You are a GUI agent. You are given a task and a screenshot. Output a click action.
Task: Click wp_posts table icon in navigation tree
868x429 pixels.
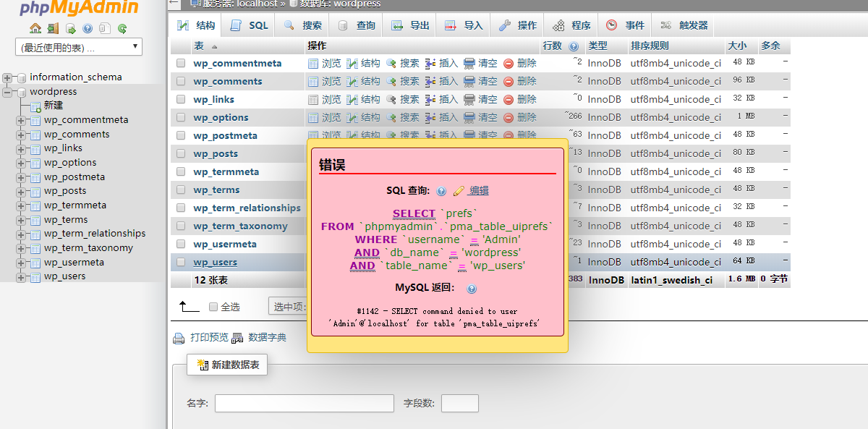pos(35,191)
